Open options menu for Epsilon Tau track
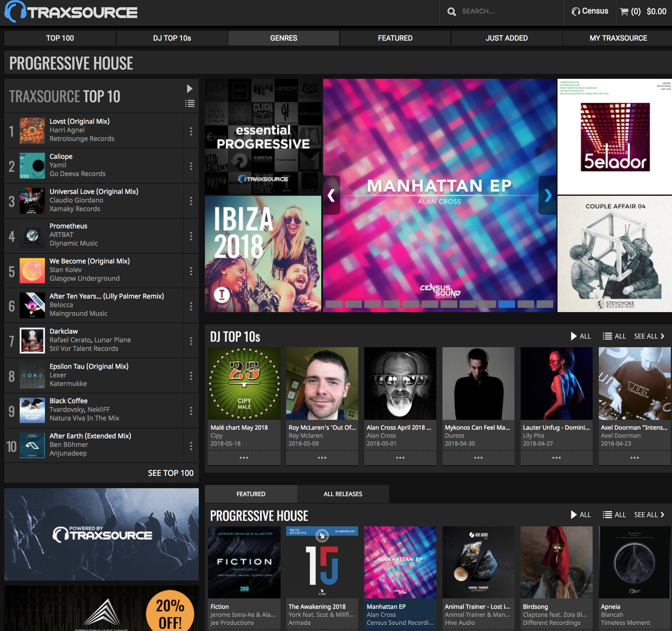Image resolution: width=672 pixels, height=631 pixels. [x=191, y=376]
